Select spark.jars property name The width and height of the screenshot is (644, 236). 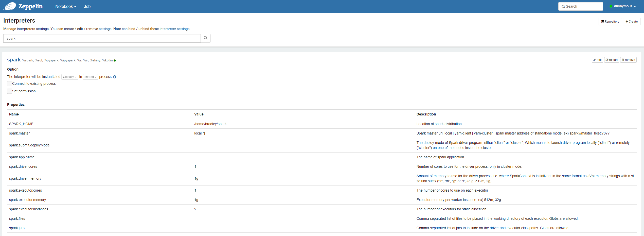pos(17,228)
